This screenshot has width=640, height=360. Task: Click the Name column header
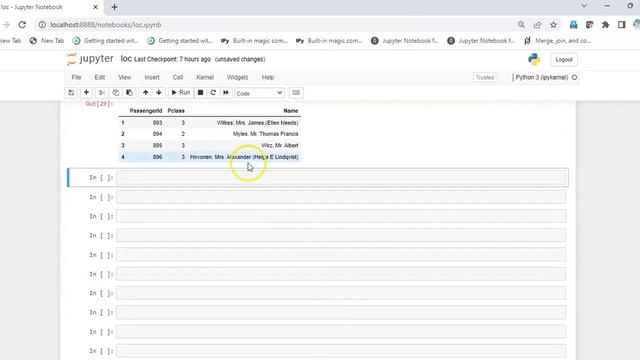pos(291,111)
